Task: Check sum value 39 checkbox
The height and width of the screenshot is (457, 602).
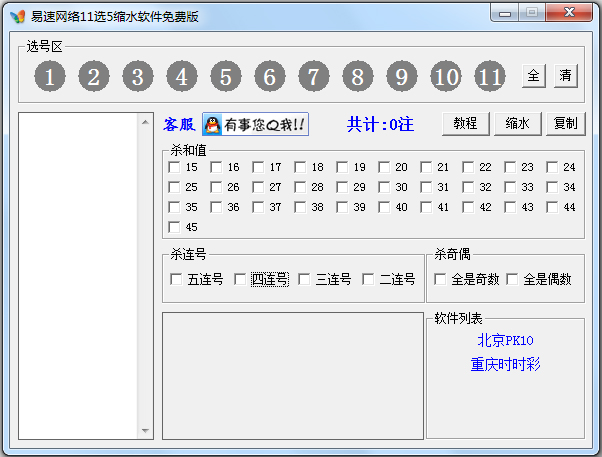Action: pos(342,207)
